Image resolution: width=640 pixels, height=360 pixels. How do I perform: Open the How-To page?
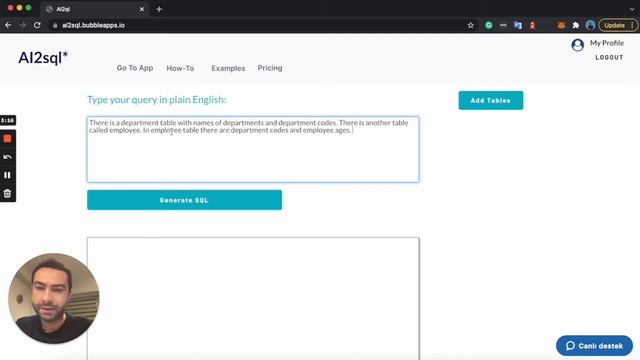(180, 69)
